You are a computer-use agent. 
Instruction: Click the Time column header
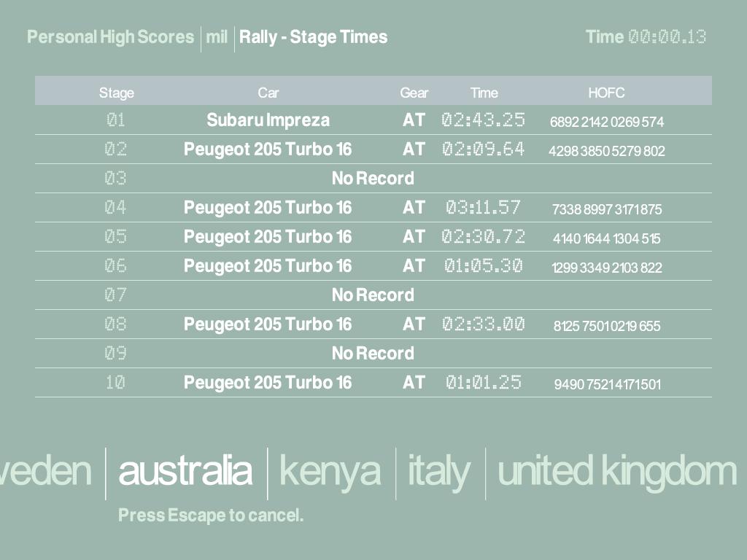pos(484,93)
